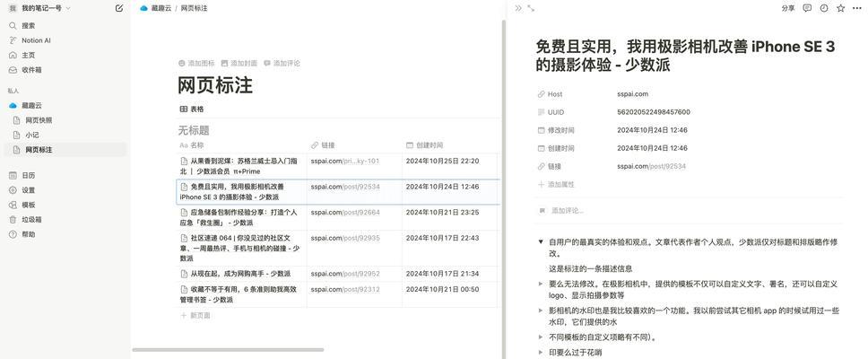
Task: Click the UUID value 562020522498457600
Action: click(x=654, y=112)
